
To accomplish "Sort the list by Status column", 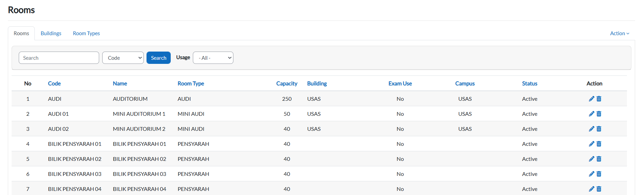I will (x=529, y=83).
